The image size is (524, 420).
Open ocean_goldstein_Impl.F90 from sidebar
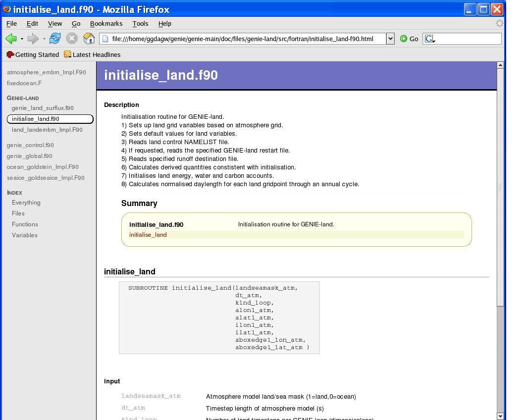(x=43, y=167)
